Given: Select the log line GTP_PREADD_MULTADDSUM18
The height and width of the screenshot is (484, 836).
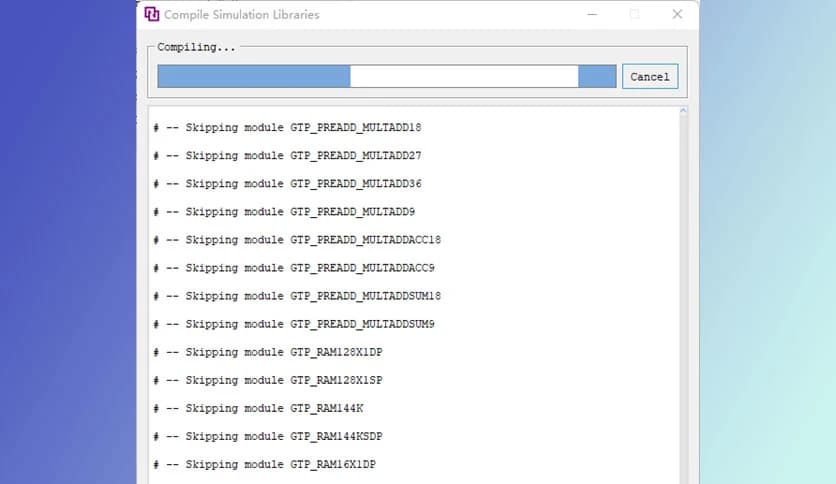Looking at the screenshot, I should pyautogui.click(x=297, y=296).
